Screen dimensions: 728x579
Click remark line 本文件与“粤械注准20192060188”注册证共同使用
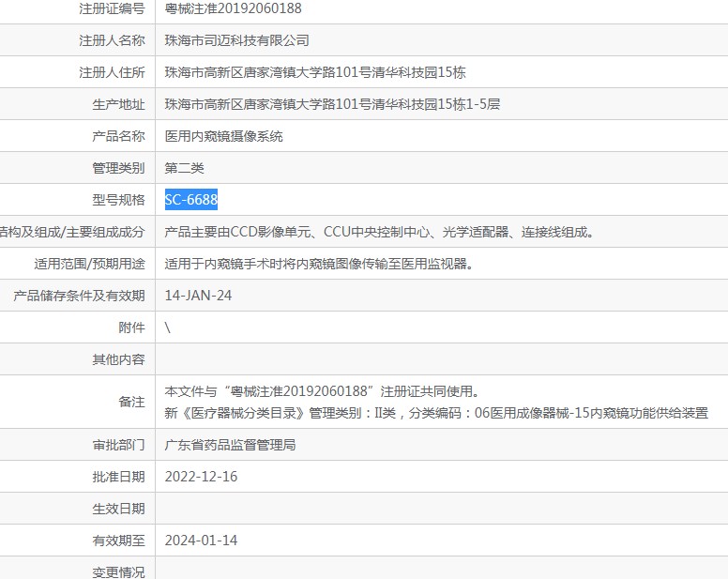pos(322,391)
